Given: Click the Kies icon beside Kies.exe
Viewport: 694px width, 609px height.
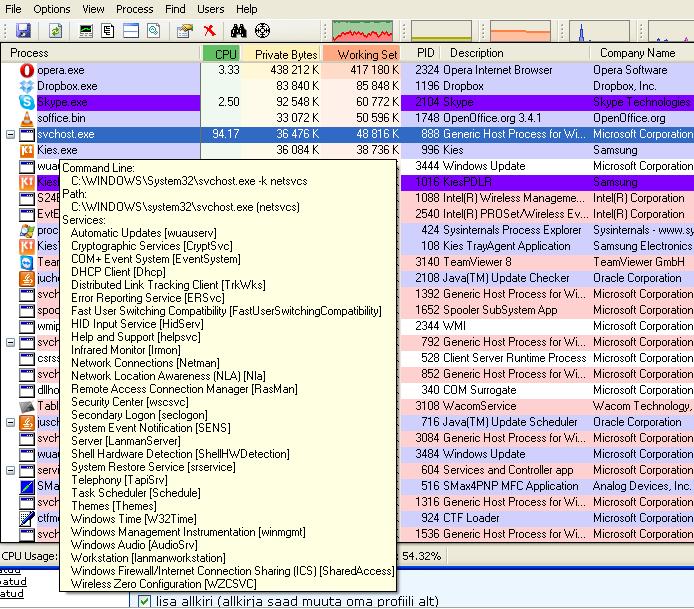Looking at the screenshot, I should pyautogui.click(x=27, y=150).
